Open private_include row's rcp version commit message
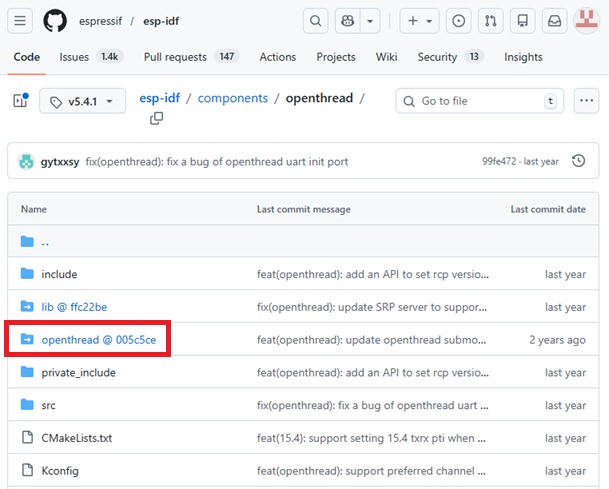The height and width of the screenshot is (489, 609). [373, 372]
